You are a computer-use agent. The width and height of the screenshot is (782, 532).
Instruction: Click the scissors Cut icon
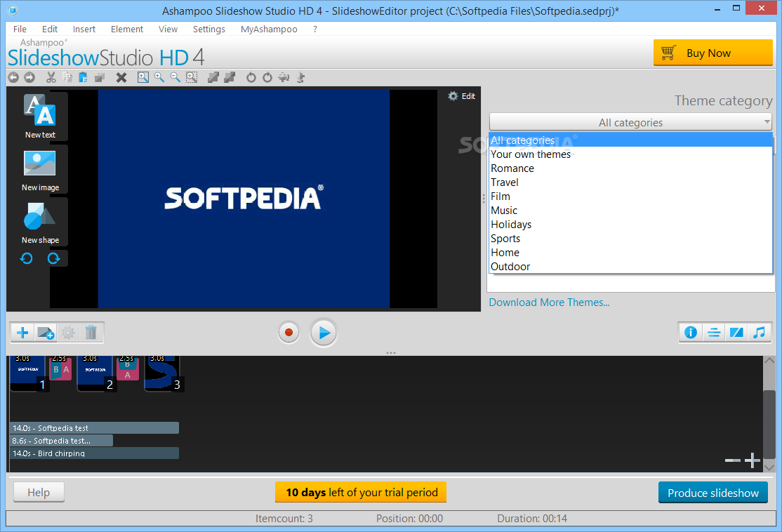click(x=51, y=77)
